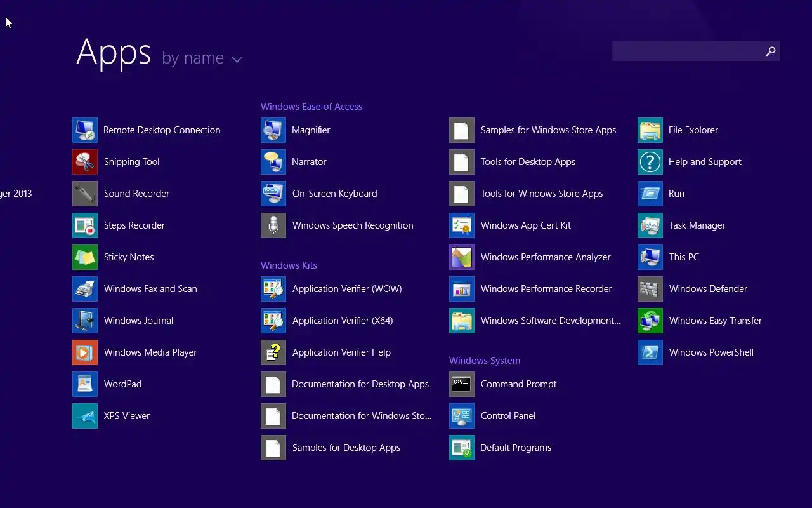Image resolution: width=812 pixels, height=508 pixels.
Task: Launch Snipping Tool via its scissors icon
Action: [x=85, y=162]
